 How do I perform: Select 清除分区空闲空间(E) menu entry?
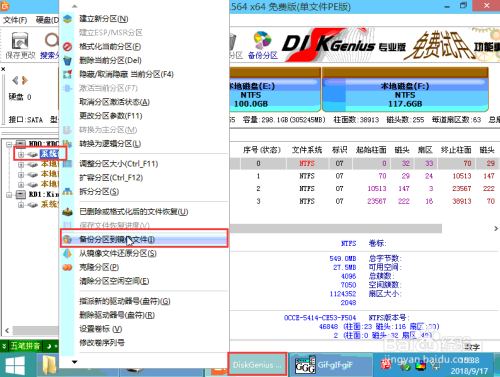(114, 281)
